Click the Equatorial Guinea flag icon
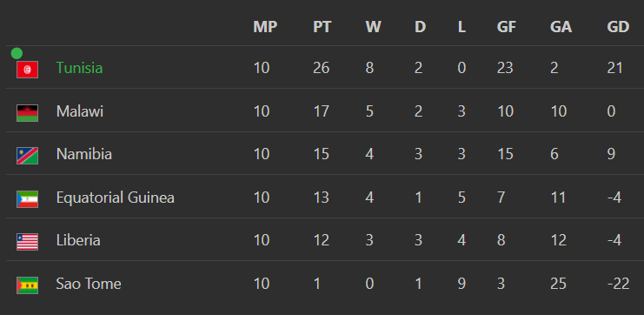The height and width of the screenshot is (315, 644). (x=27, y=199)
